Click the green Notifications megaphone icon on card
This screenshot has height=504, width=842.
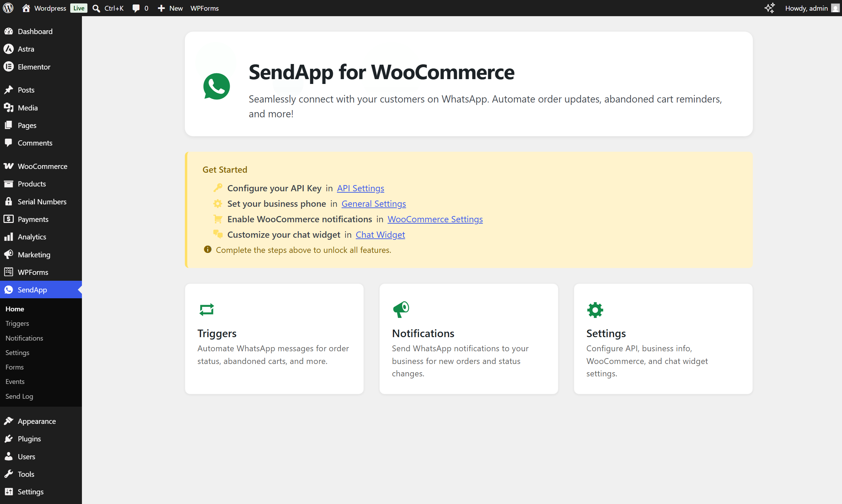point(401,310)
